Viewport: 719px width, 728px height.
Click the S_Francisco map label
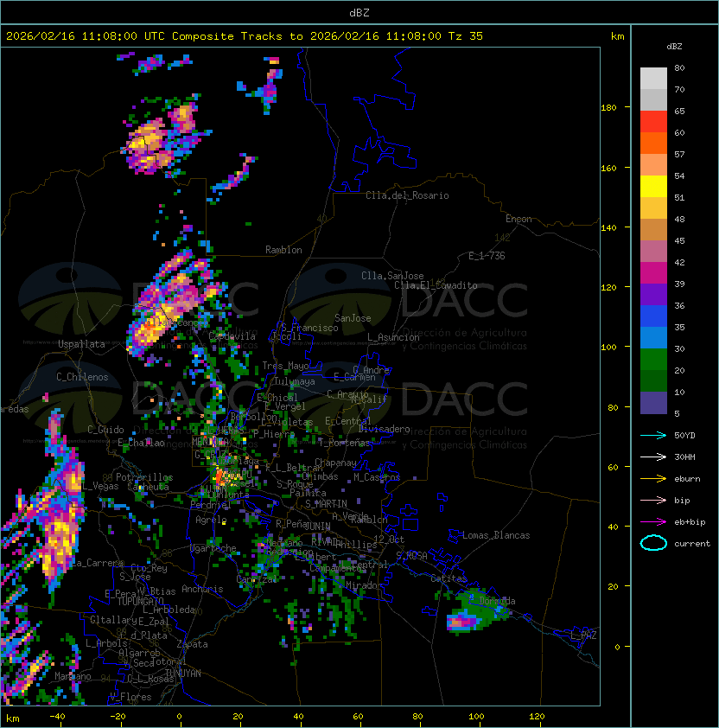tap(309, 328)
